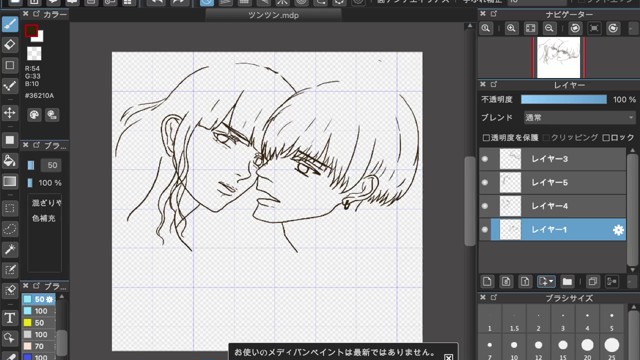Select brush size 1.5

(514, 320)
